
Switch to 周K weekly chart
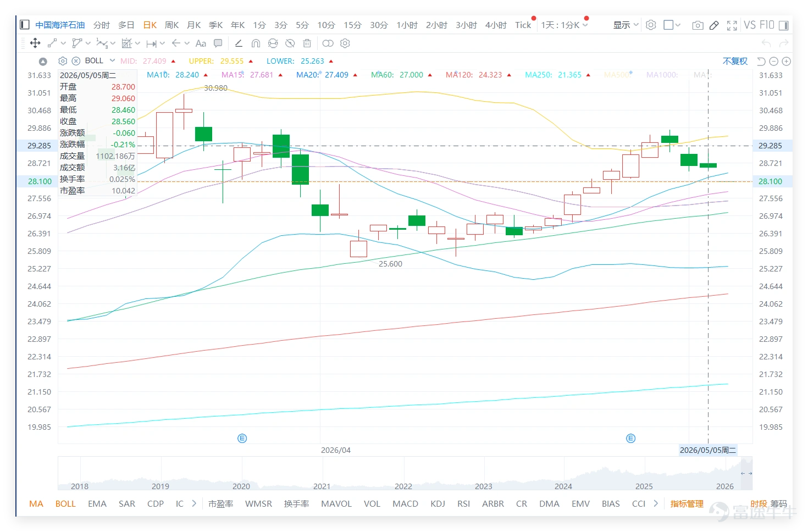tap(172, 25)
